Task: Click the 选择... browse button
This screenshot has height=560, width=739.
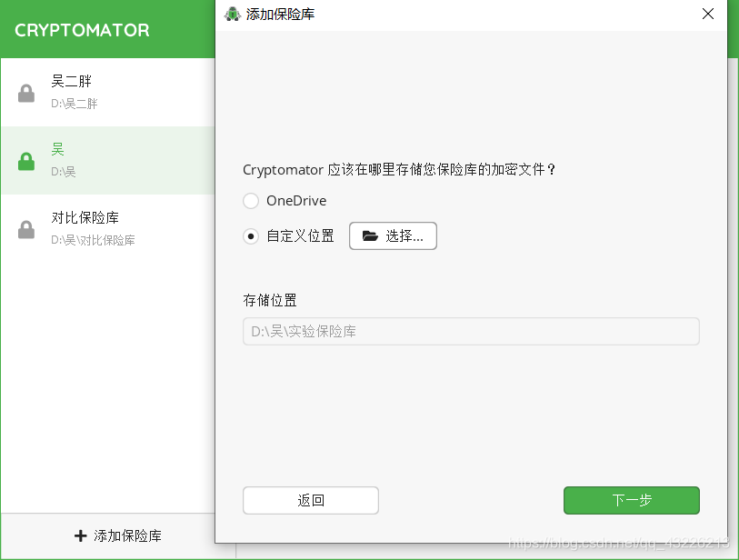Action: [393, 235]
